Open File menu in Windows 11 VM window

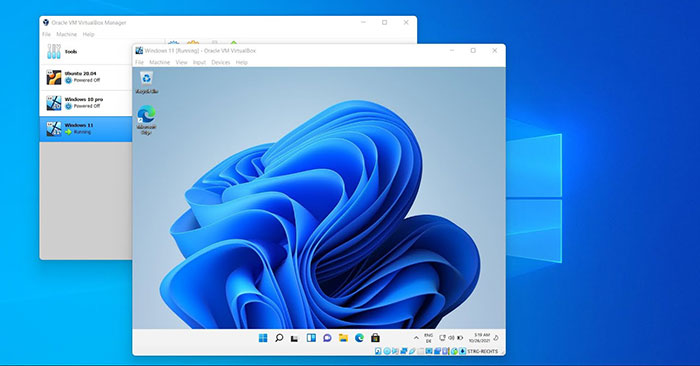(139, 62)
